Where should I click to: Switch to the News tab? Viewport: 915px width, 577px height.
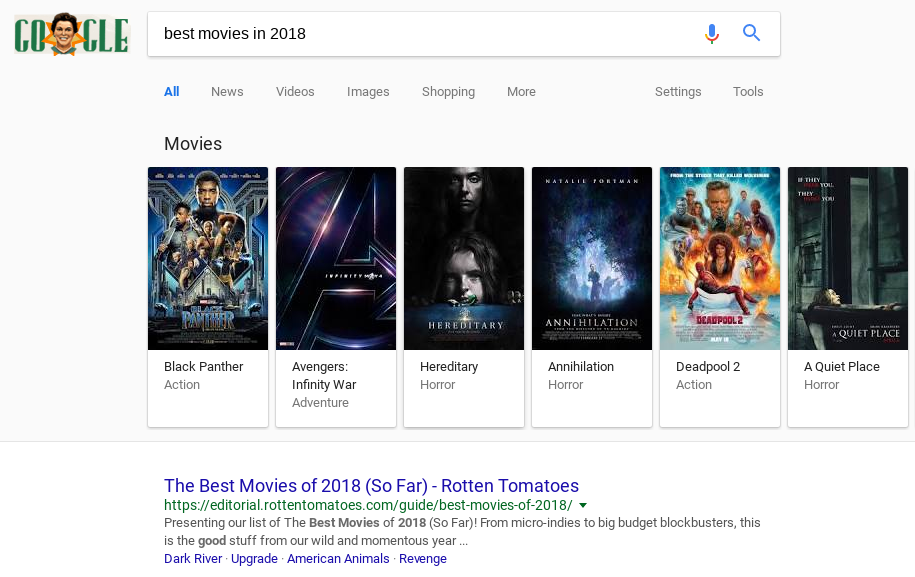tap(227, 92)
